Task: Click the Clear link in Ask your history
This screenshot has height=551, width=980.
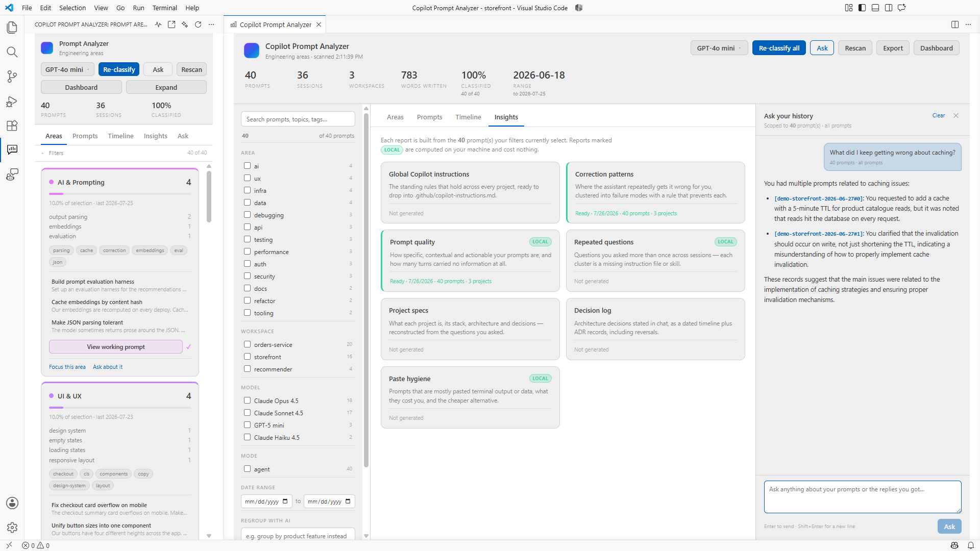Action: [939, 116]
